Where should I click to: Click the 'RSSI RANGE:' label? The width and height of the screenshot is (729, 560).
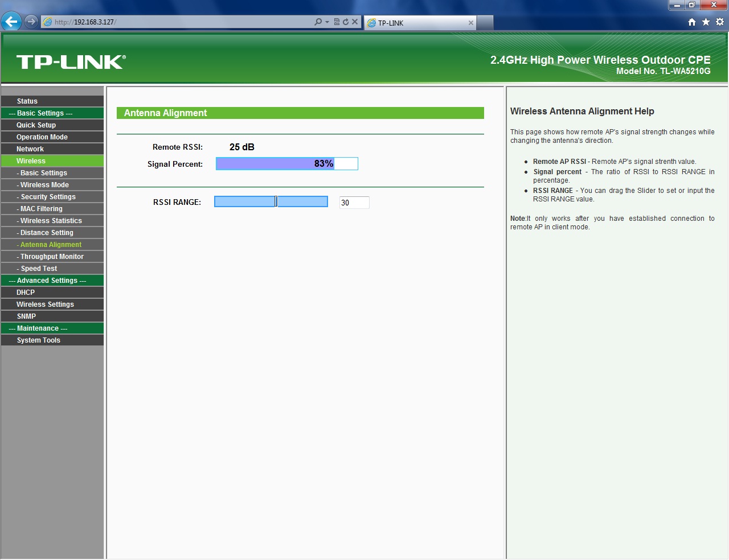(x=177, y=202)
